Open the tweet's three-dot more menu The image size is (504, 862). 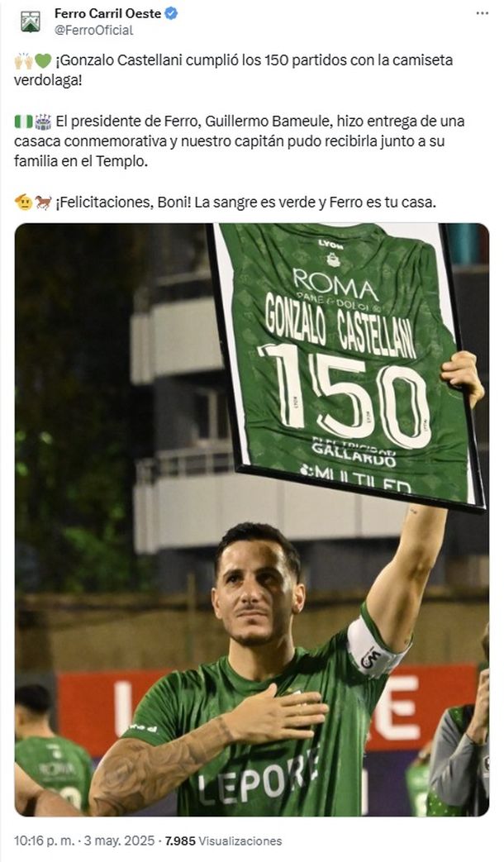(x=482, y=13)
